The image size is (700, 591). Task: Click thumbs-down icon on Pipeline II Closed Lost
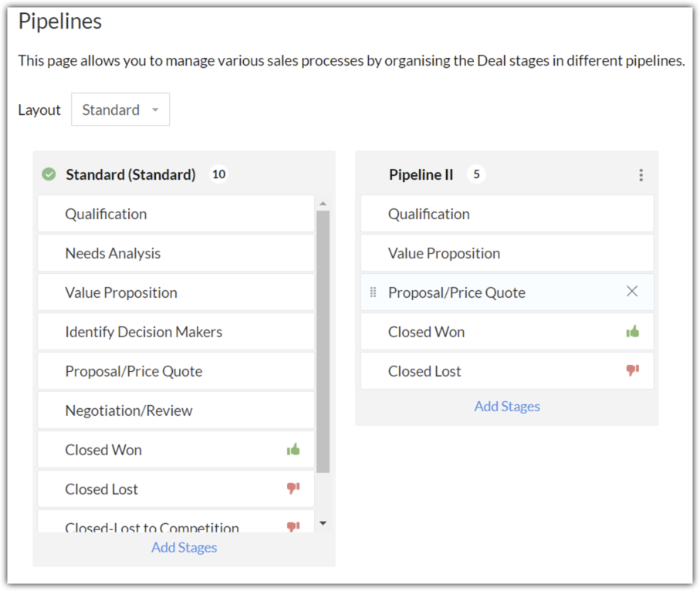(633, 371)
